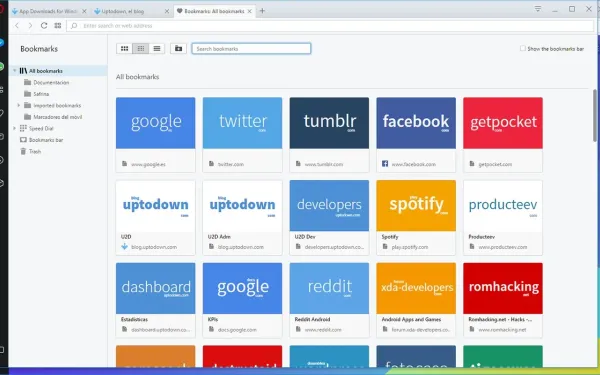Screen dimensions: 600x375
Task: Open the Documentacion folder
Action: tap(51, 83)
